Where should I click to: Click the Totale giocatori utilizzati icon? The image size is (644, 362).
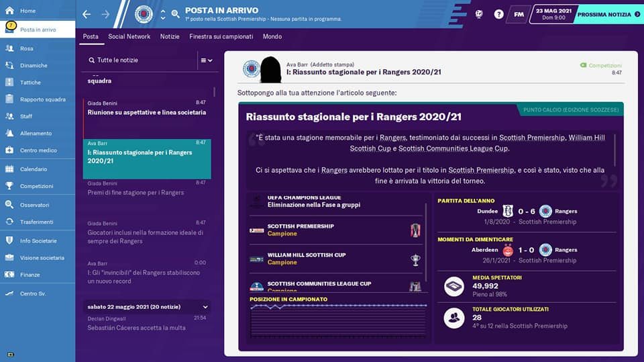coord(454,318)
